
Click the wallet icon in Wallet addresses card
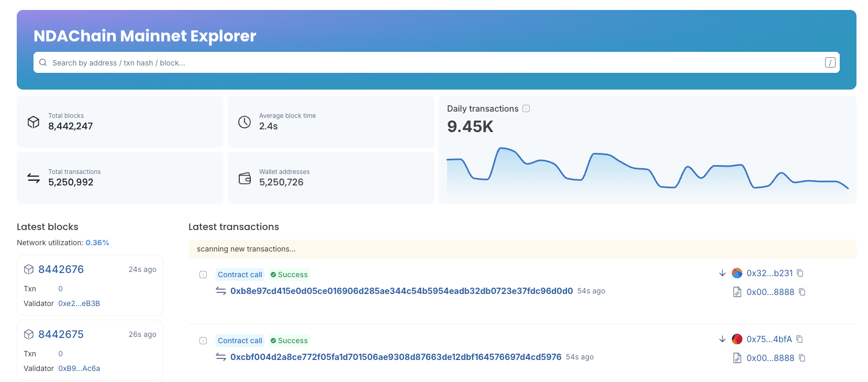pos(244,178)
